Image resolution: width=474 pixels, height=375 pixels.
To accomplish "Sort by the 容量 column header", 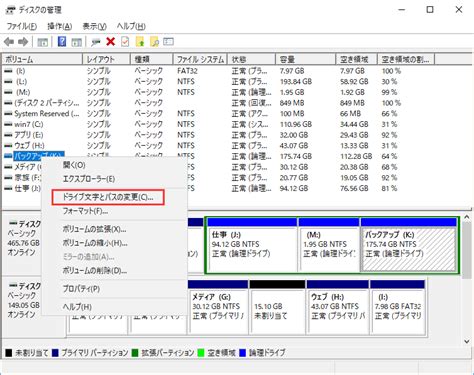I will pyautogui.click(x=306, y=59).
